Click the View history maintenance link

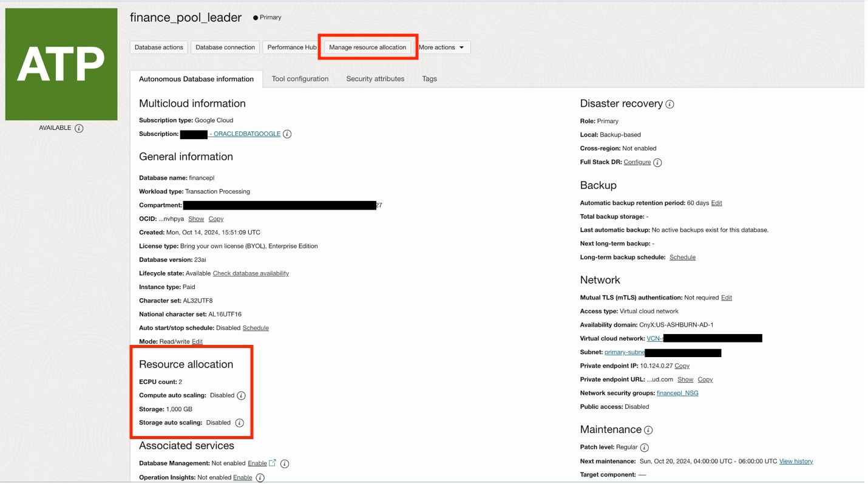coord(796,462)
